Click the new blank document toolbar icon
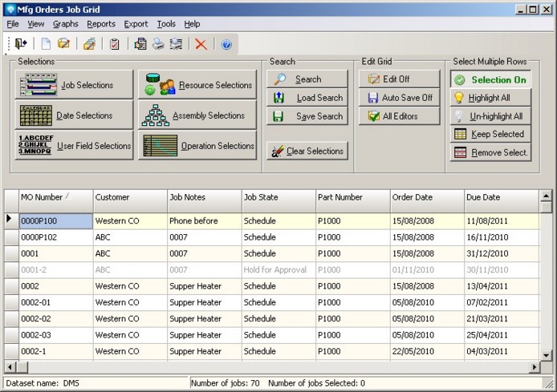 (x=46, y=44)
